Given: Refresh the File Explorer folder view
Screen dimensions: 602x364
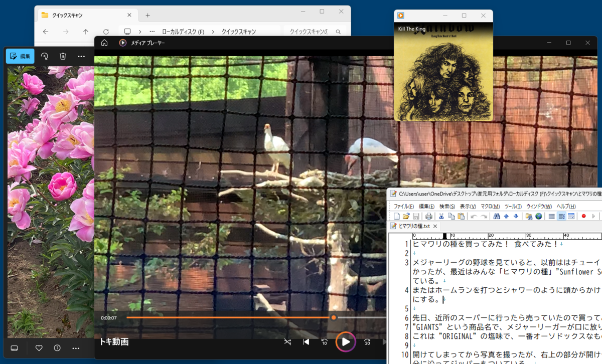Looking at the screenshot, I should 106,32.
